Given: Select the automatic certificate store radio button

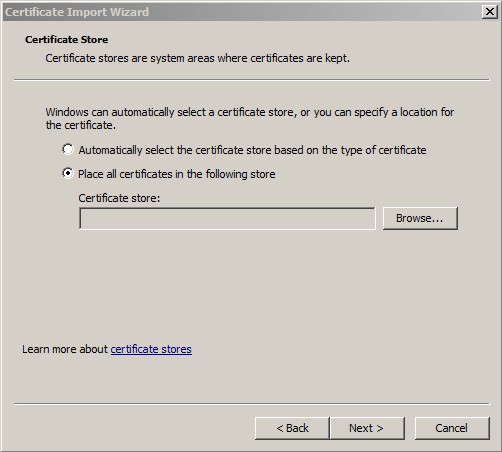Looking at the screenshot, I should (68, 149).
